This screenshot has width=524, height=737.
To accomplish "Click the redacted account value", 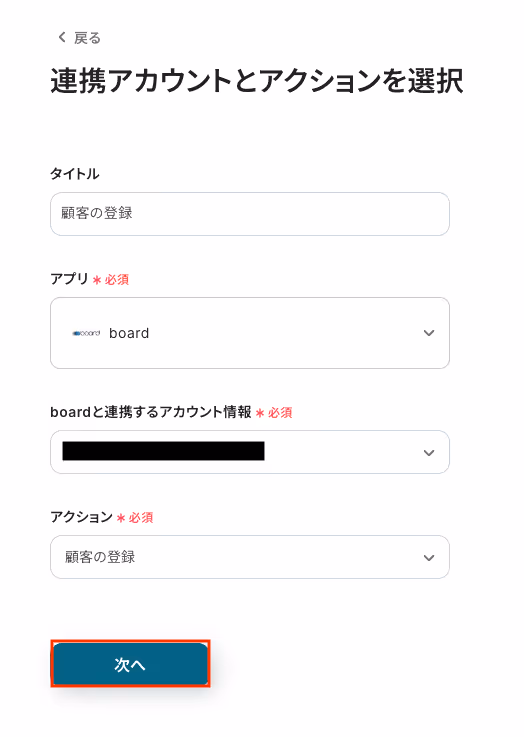I will 163,451.
